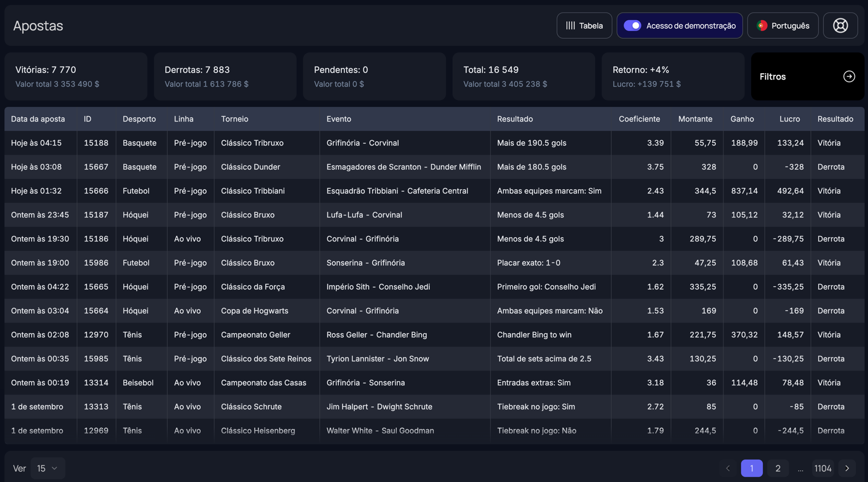This screenshot has height=482, width=868.
Task: Toggle the Acesso de demonstração switch
Action: click(x=632, y=26)
